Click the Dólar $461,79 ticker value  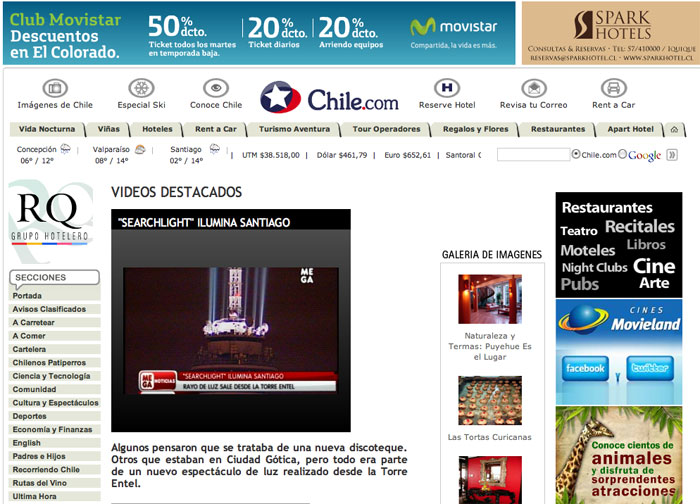tap(342, 155)
